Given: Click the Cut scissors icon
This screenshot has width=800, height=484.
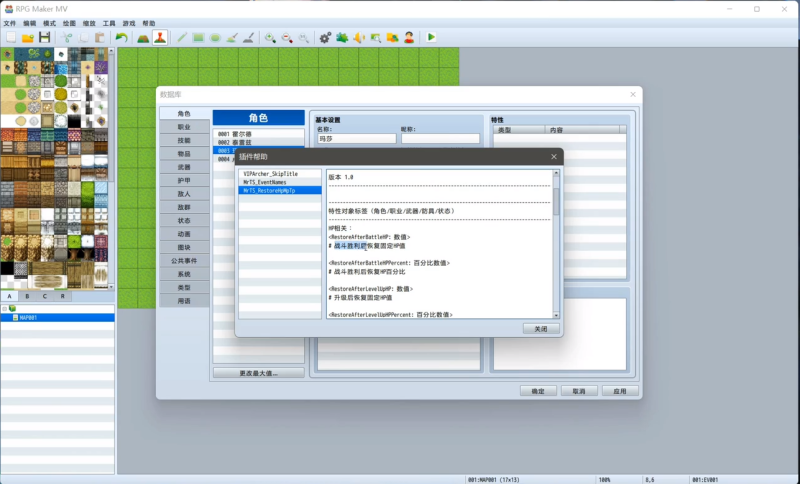Looking at the screenshot, I should click(66, 37).
